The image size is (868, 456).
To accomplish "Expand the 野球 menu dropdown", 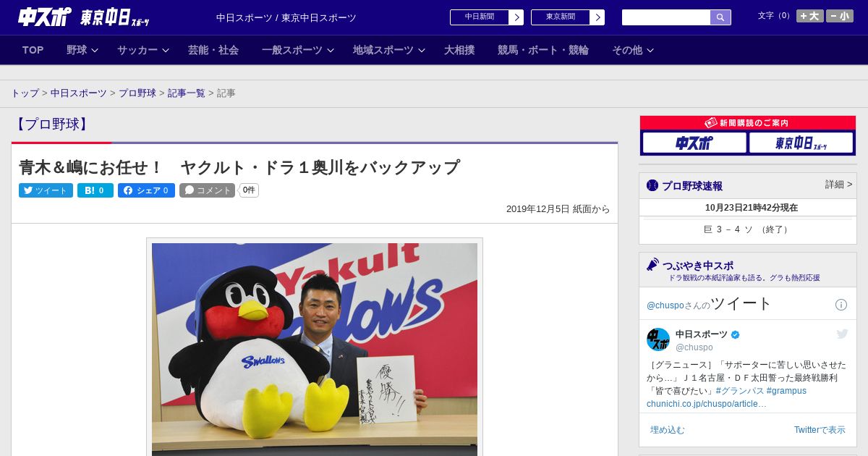I will (x=82, y=50).
